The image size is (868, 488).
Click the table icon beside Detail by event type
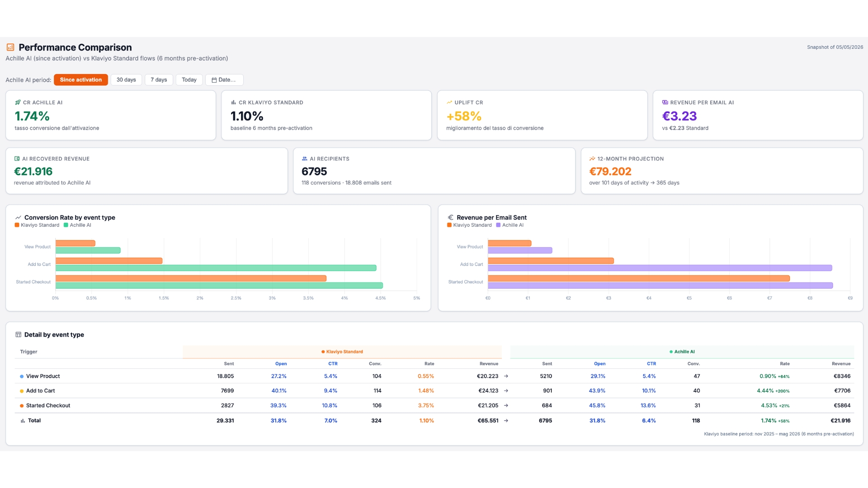coord(19,335)
